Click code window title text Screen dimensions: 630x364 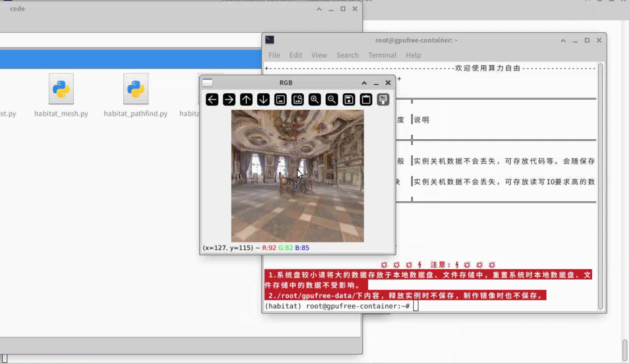click(17, 9)
